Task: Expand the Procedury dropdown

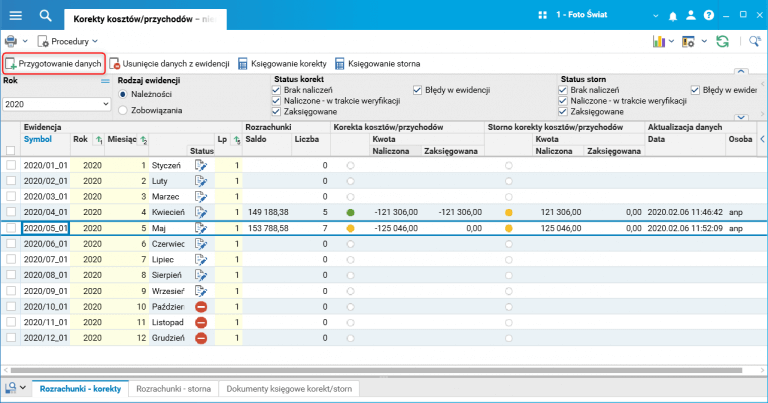Action: pyautogui.click(x=70, y=41)
